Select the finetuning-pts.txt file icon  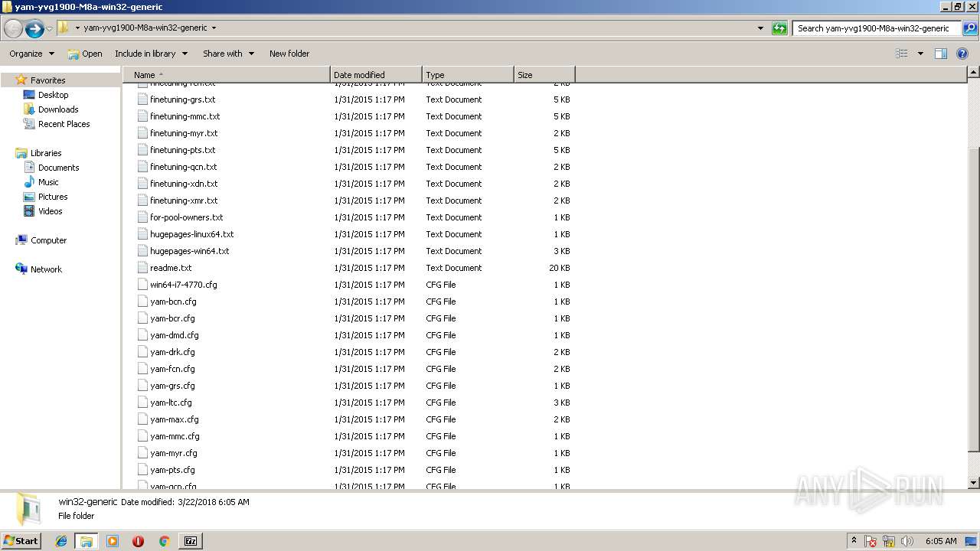[x=142, y=150]
